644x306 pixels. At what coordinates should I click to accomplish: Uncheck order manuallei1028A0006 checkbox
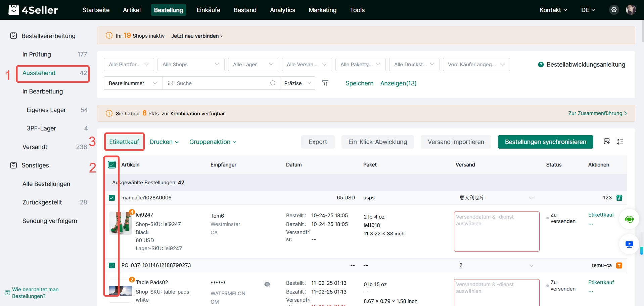[x=112, y=198]
